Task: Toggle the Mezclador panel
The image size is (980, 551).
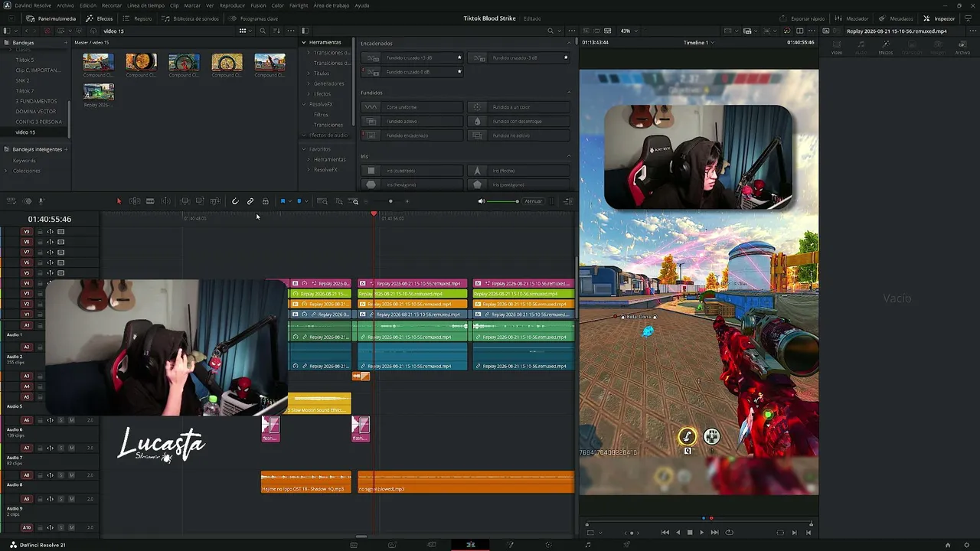Action: click(851, 18)
